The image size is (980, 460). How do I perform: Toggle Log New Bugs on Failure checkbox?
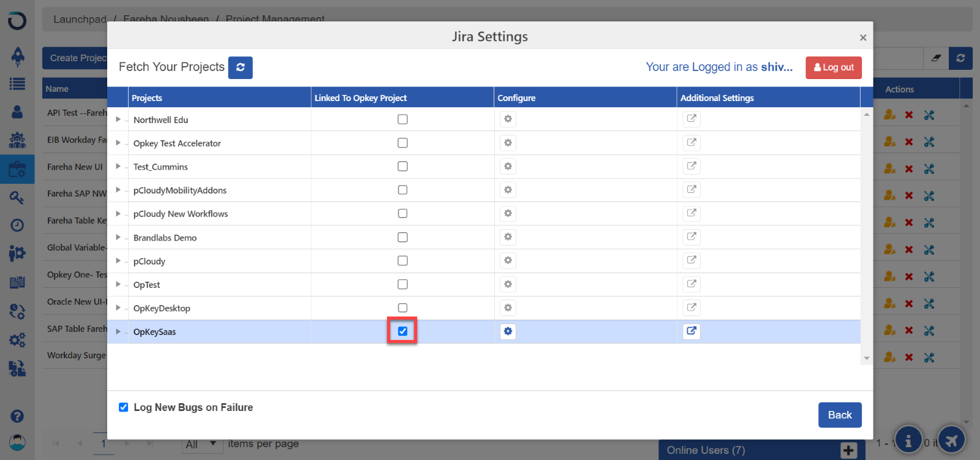point(124,407)
